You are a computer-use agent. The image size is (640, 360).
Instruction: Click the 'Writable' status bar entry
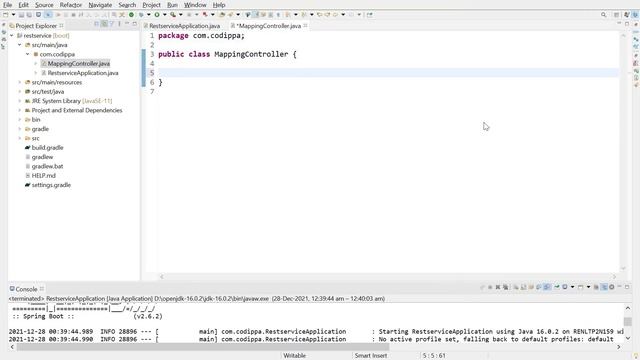tap(295, 356)
